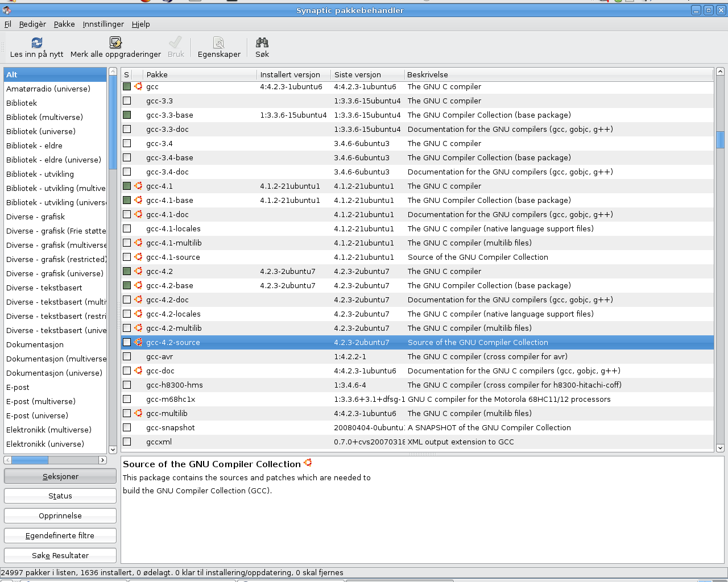Mark checkbox for gcc-avr package
This screenshot has width=728, height=582.
tap(127, 356)
